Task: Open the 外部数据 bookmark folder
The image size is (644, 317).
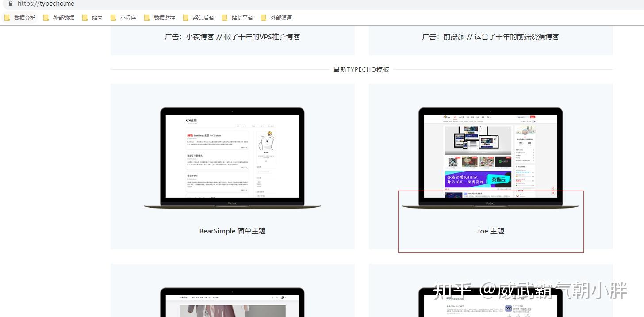Action: pos(59,18)
